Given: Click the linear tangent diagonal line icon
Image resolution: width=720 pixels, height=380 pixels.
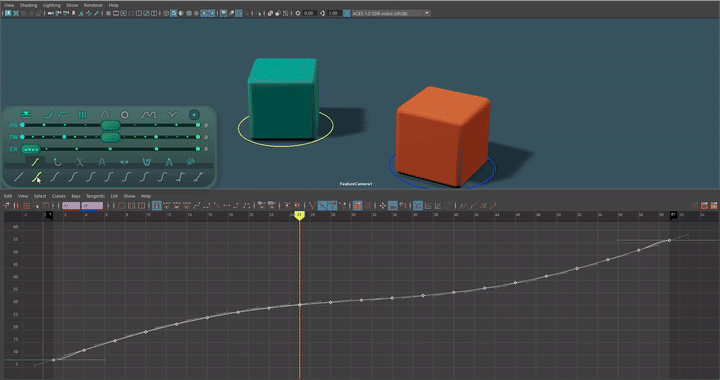Looking at the screenshot, I should 216,206.
